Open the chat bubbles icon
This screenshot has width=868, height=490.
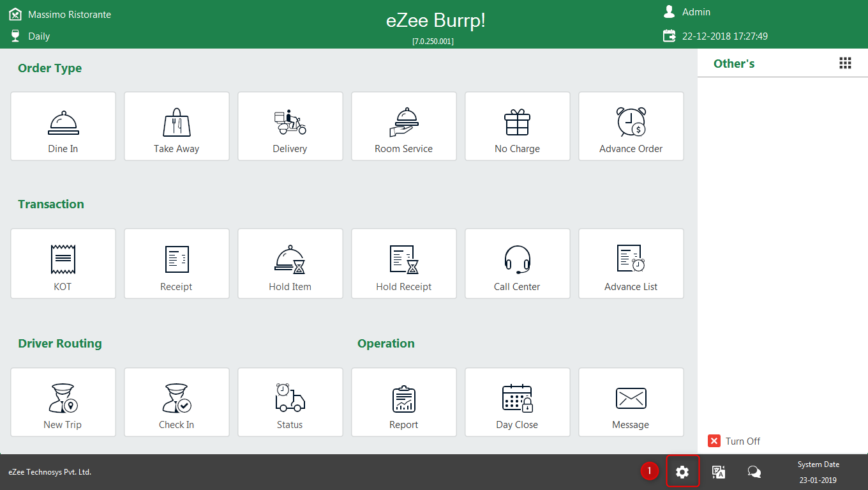pos(754,472)
